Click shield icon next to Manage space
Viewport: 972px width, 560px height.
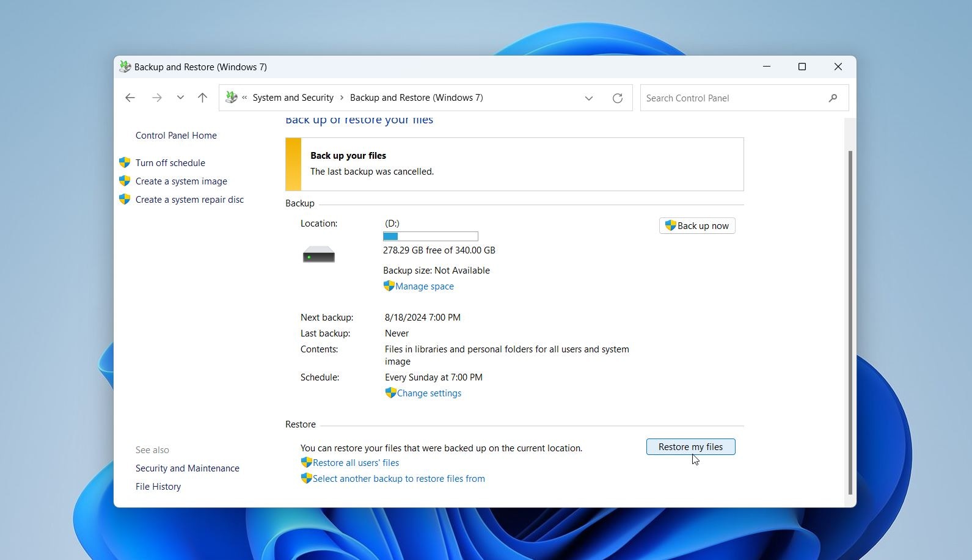tap(389, 286)
